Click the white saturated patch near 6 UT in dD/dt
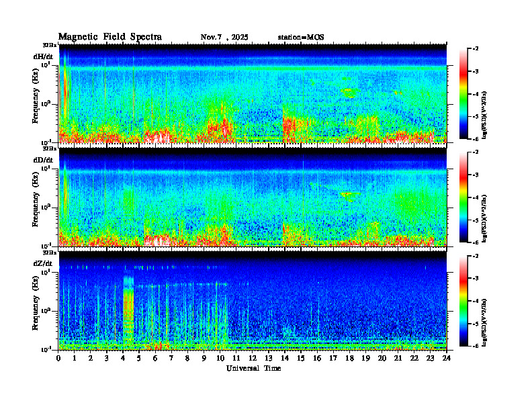 pyautogui.click(x=157, y=240)
